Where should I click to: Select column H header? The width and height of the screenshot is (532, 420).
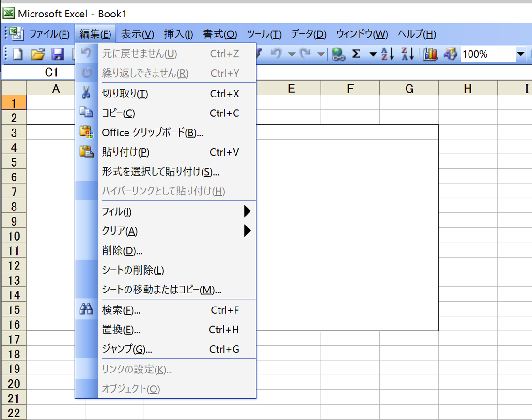pyautogui.click(x=468, y=88)
